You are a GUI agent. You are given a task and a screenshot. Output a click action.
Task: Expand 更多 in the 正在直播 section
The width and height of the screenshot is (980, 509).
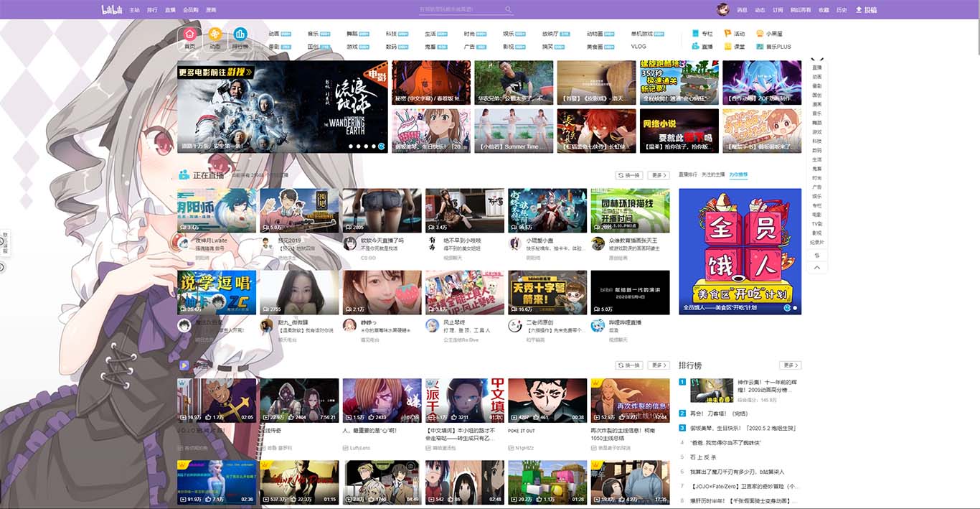(659, 175)
